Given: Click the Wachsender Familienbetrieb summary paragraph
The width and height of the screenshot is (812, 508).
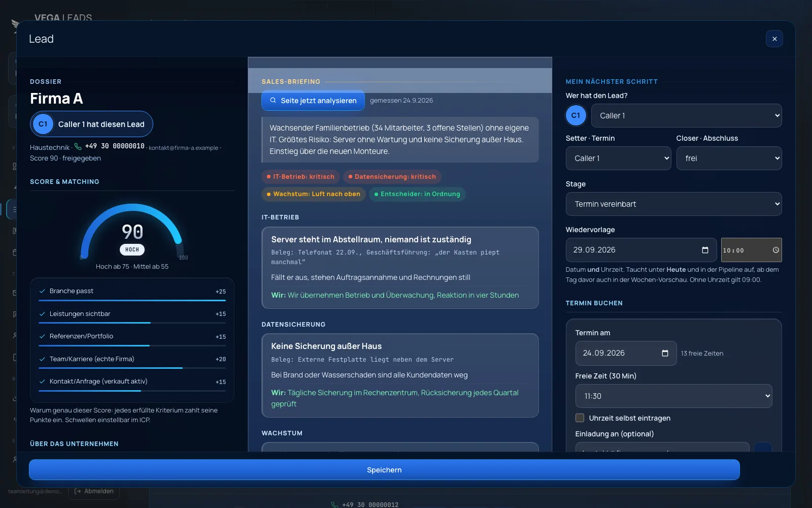Looking at the screenshot, I should 400,140.
